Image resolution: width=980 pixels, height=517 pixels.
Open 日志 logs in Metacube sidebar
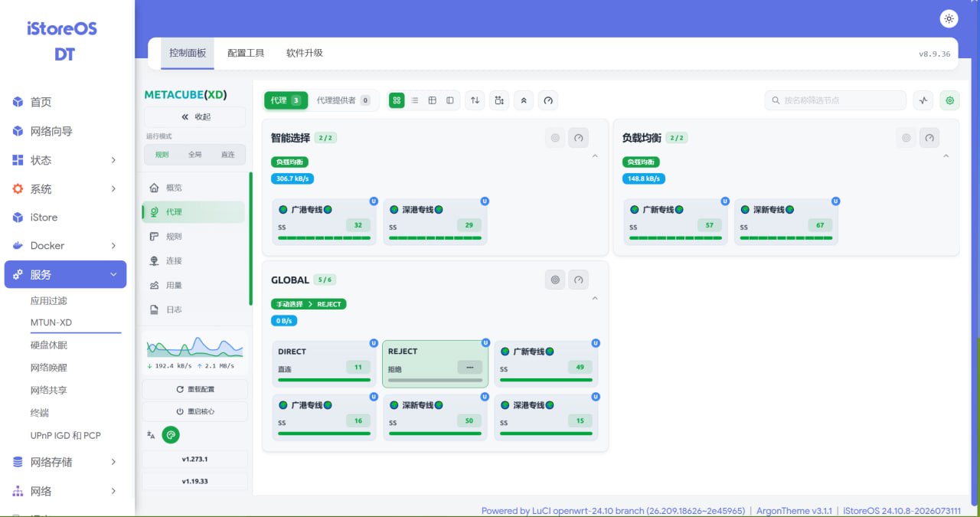pyautogui.click(x=194, y=310)
